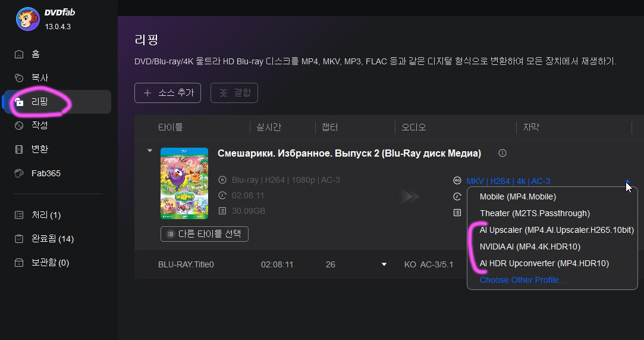Click the 챕터 column header
The height and width of the screenshot is (340, 644).
click(x=330, y=127)
